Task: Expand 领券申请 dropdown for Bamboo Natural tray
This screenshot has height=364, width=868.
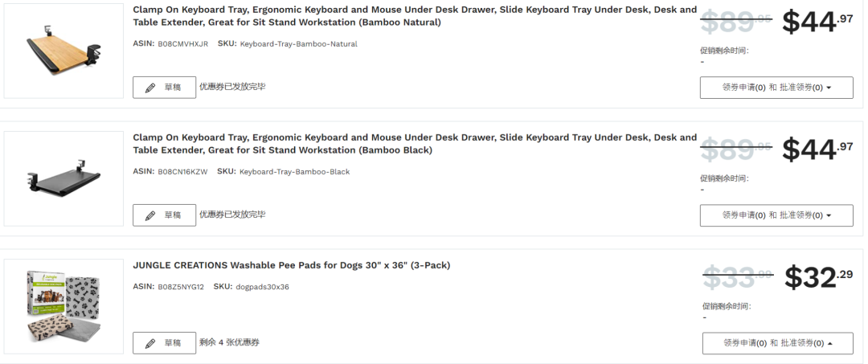Action: click(x=776, y=88)
